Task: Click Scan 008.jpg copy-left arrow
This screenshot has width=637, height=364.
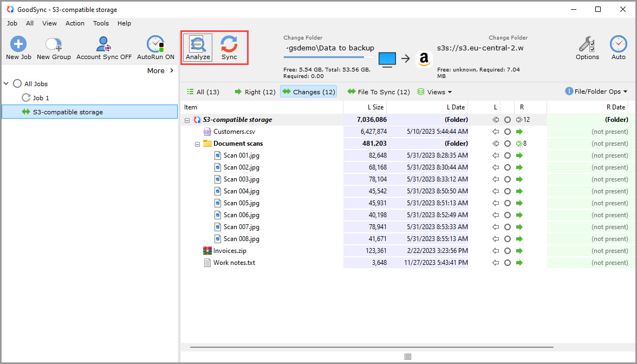Action: (496, 239)
